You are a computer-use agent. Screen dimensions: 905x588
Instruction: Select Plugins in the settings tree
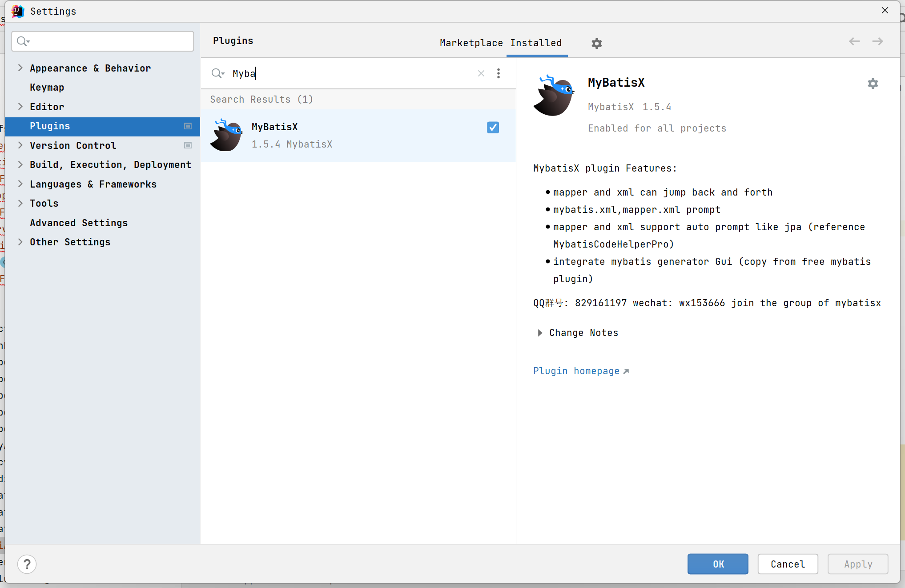(x=102, y=126)
